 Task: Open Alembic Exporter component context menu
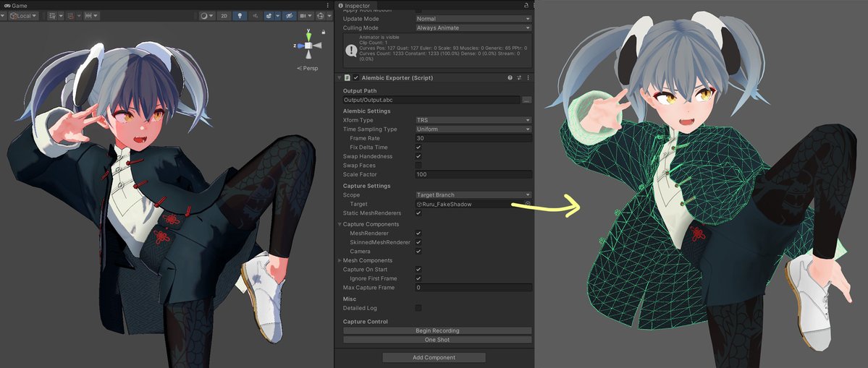pyautogui.click(x=528, y=78)
